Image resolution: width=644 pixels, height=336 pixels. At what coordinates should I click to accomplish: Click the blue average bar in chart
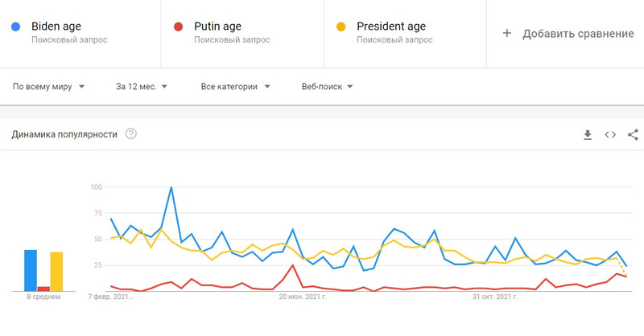31,270
